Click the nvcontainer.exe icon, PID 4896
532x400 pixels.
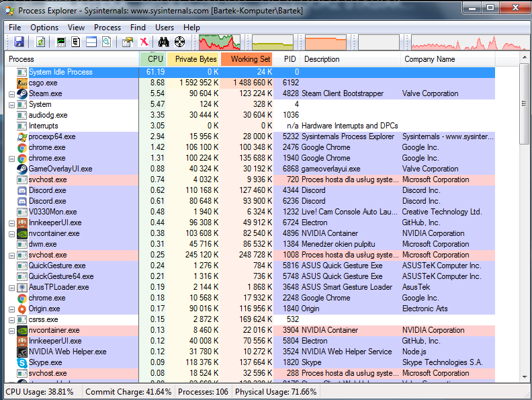pyautogui.click(x=22, y=234)
